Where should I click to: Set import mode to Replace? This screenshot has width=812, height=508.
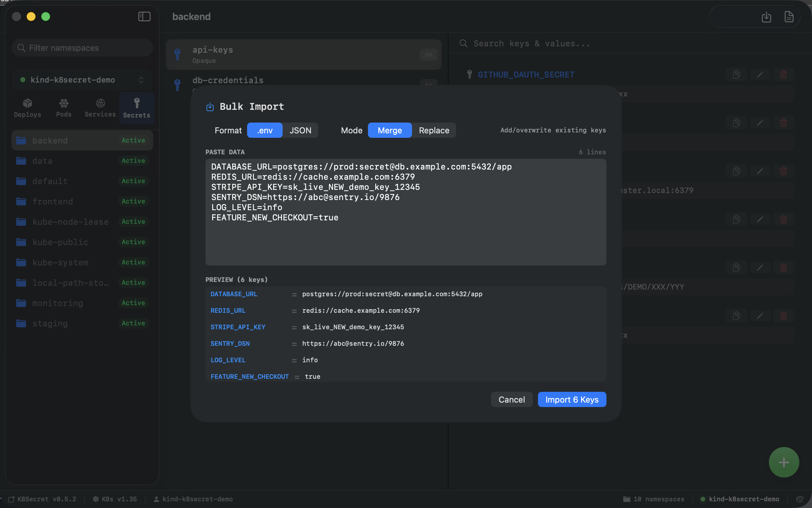[434, 130]
